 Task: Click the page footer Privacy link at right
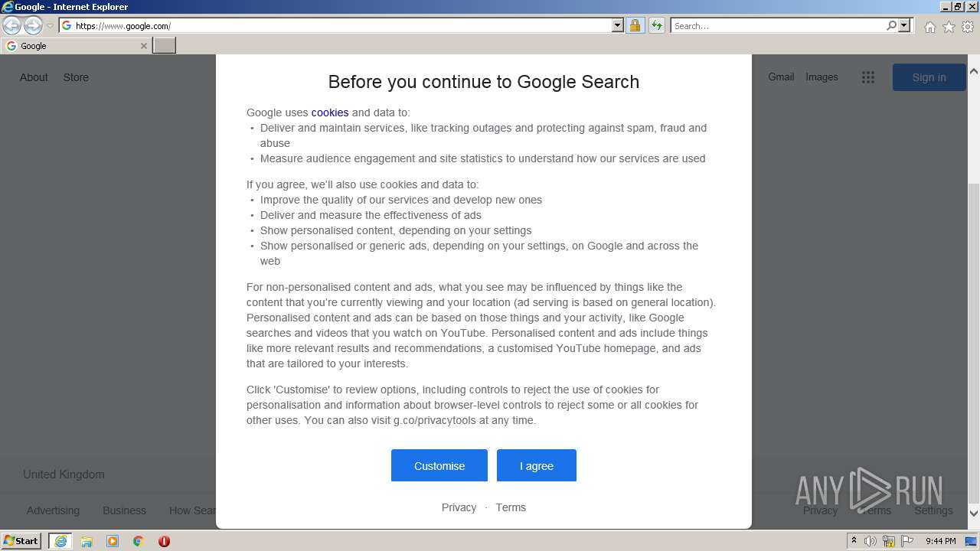pos(820,510)
